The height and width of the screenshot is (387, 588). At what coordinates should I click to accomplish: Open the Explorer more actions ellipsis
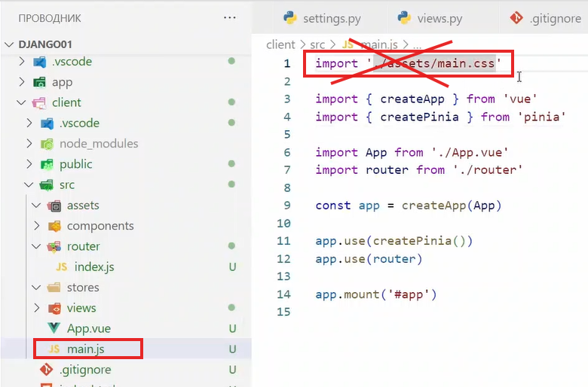(x=229, y=17)
